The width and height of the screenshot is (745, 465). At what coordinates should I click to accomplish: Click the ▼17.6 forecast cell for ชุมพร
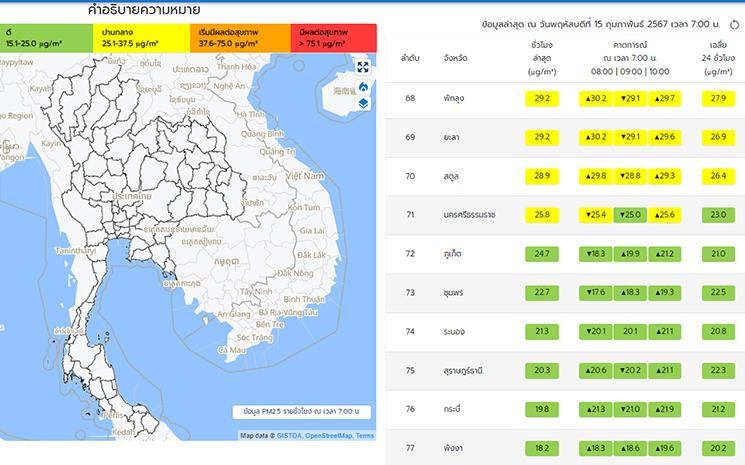coord(596,293)
